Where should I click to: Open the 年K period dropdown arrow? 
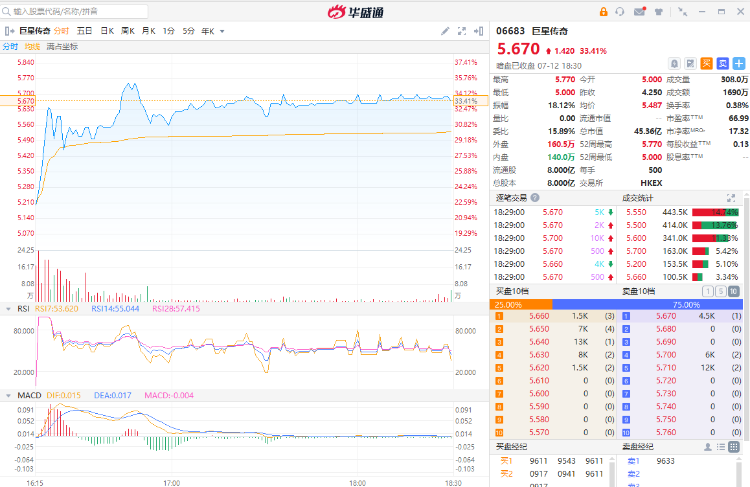tap(222, 31)
